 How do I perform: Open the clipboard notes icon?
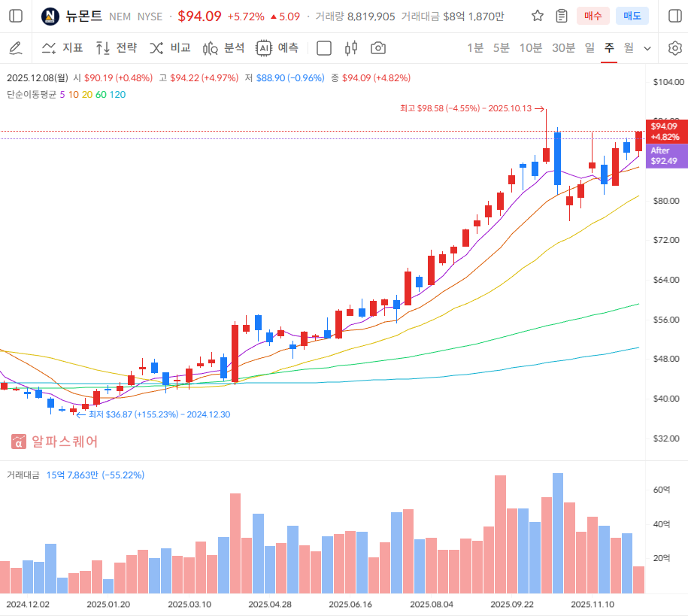(562, 16)
